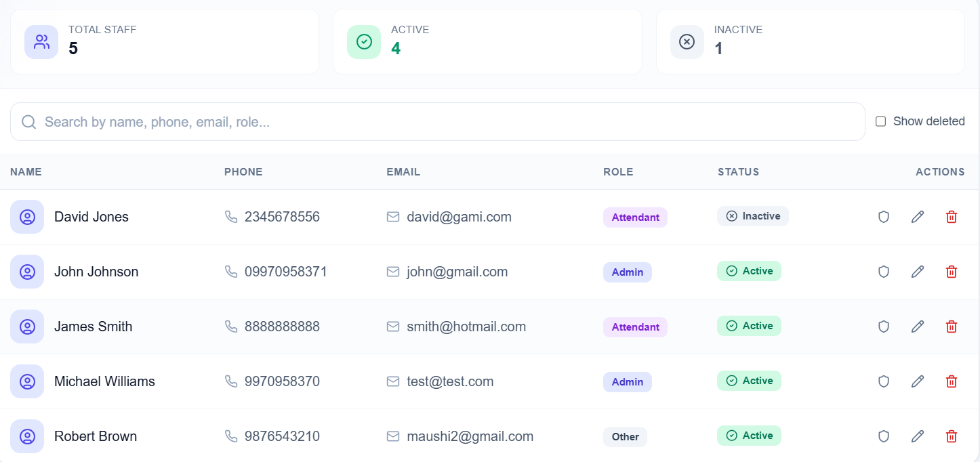The height and width of the screenshot is (462, 980).
Task: Sort by the STATUS column header
Action: pos(738,171)
